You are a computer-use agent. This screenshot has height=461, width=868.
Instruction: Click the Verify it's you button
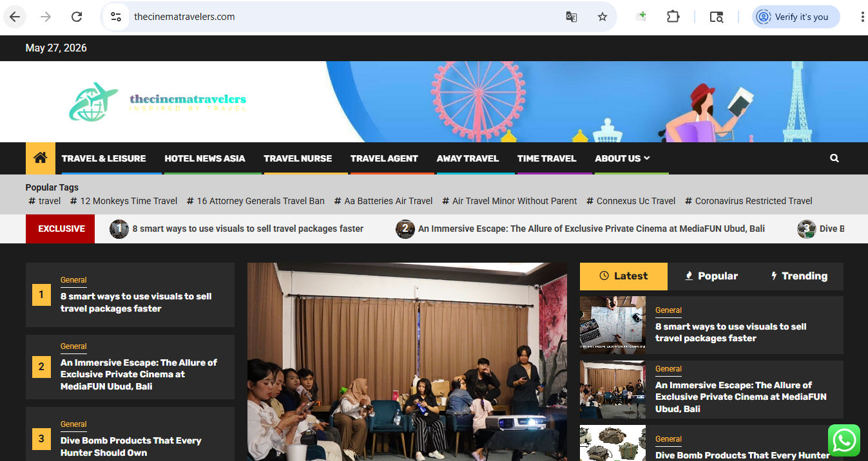pyautogui.click(x=796, y=17)
